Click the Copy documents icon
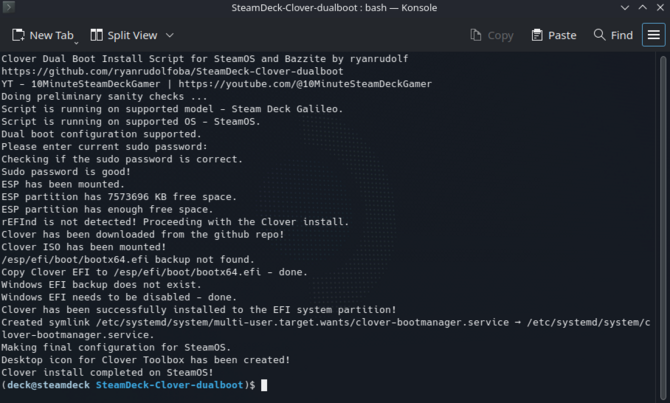 click(x=476, y=35)
